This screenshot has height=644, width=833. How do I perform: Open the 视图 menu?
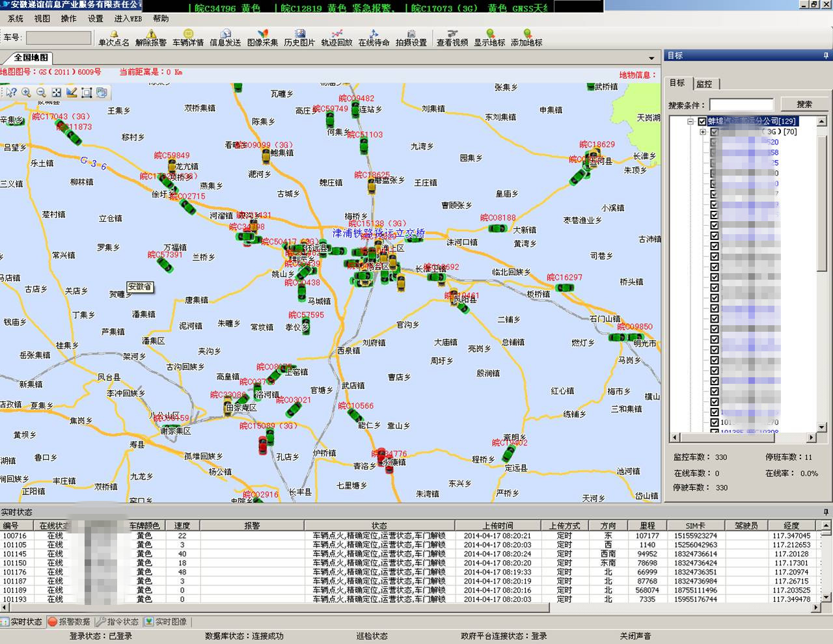[42, 19]
